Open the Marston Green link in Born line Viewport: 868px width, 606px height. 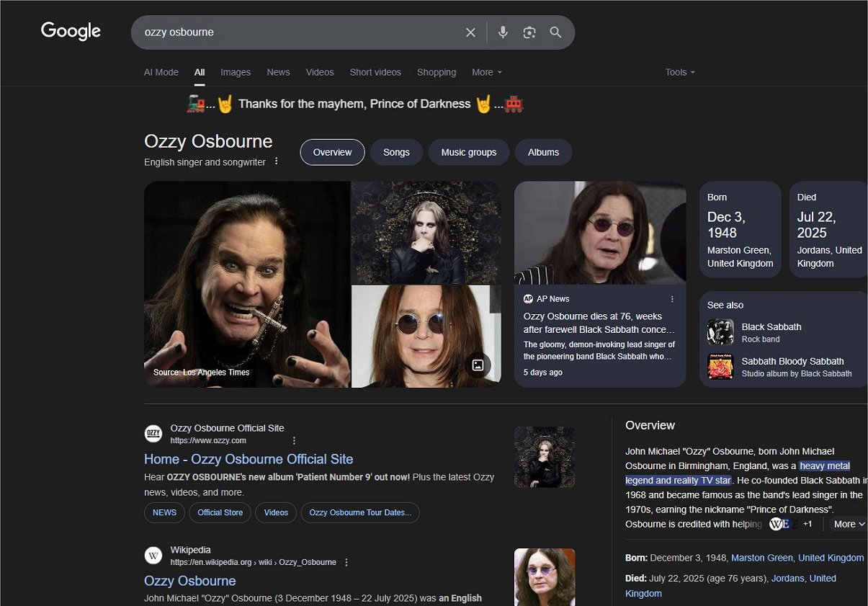point(762,558)
